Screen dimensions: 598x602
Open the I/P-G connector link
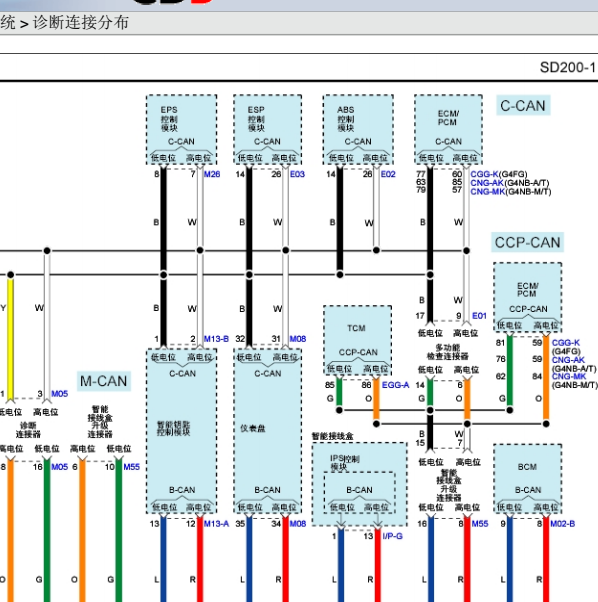coord(392,536)
